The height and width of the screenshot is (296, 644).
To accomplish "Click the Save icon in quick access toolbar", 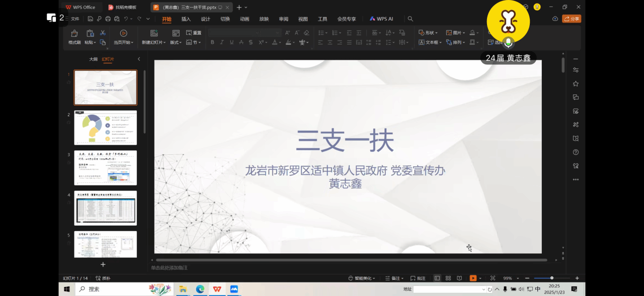I will pos(90,19).
